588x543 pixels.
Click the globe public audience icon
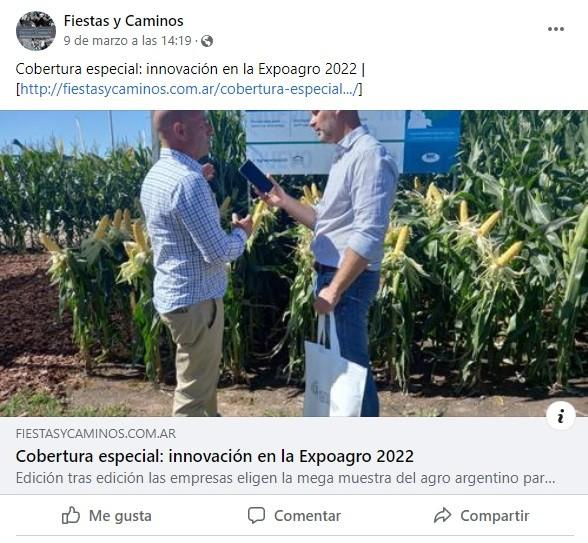pos(207,41)
